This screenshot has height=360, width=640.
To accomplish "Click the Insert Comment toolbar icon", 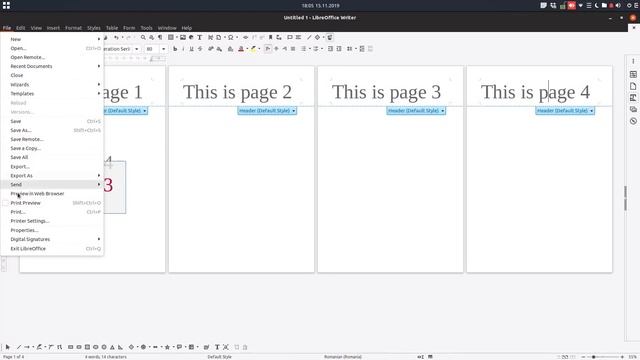I will [290, 37].
